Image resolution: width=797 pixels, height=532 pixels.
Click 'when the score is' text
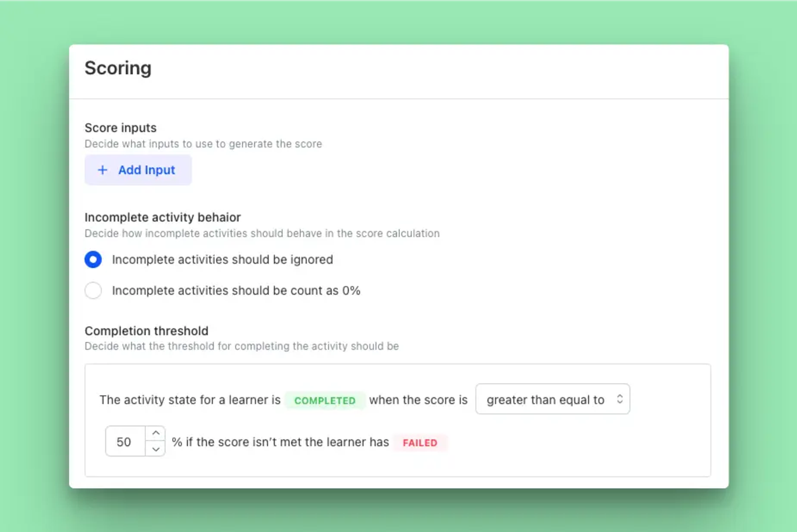tap(418, 399)
